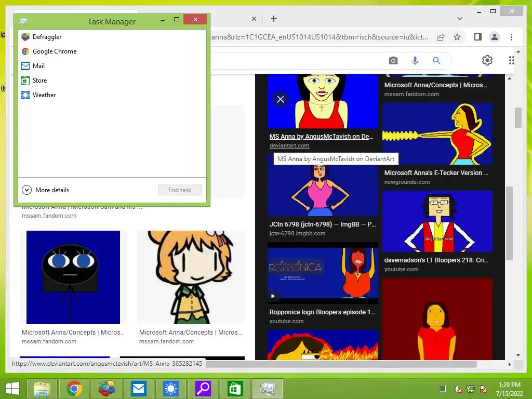Click horizontal scrollbar at page bottom
This screenshot has width=532, height=399.
(341, 364)
